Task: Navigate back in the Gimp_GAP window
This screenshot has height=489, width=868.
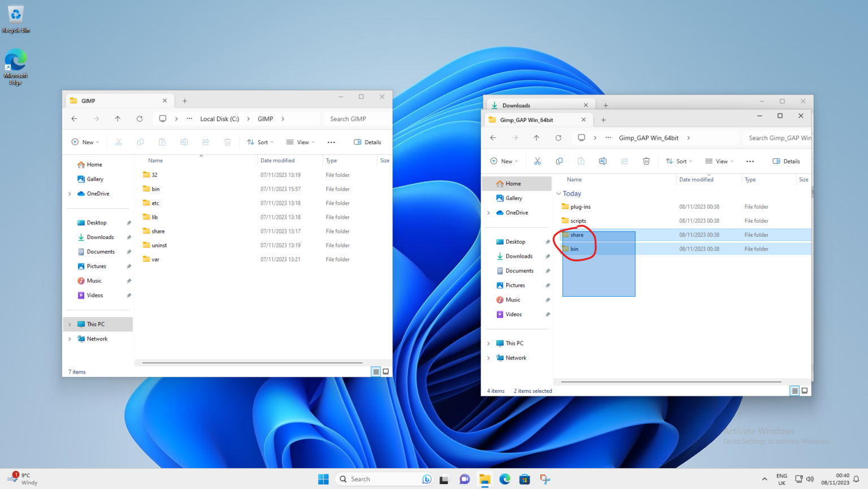Action: click(x=493, y=137)
